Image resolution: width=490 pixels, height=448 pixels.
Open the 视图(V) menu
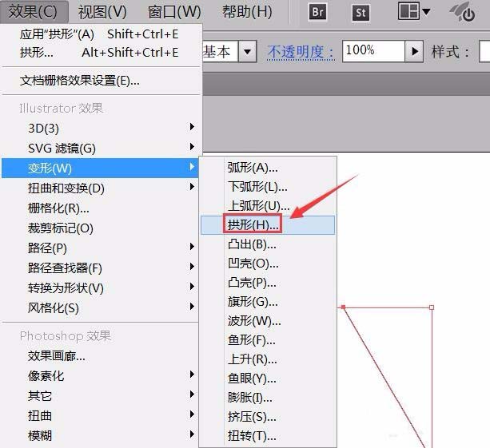pyautogui.click(x=102, y=12)
